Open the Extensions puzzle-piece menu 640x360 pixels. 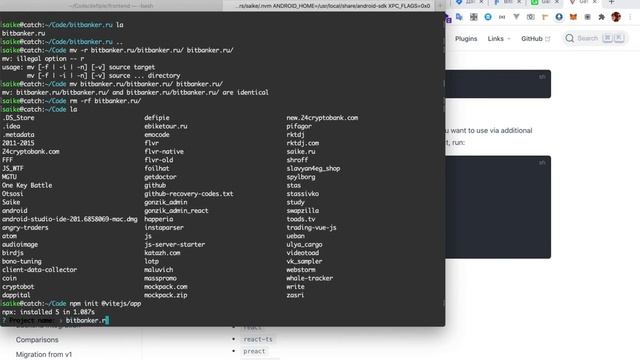(x=601, y=17)
